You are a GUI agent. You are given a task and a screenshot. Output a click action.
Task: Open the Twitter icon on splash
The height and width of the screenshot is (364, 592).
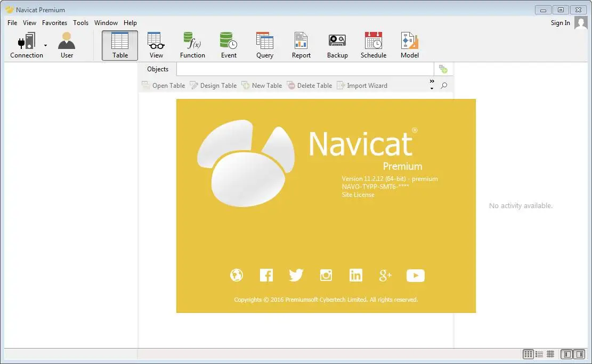point(296,275)
